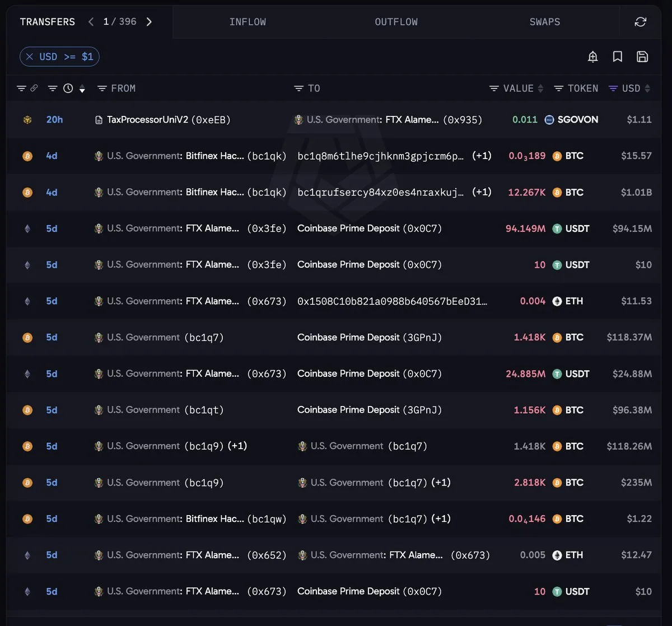672x626 pixels.
Task: Refresh the transfers list
Action: pyautogui.click(x=640, y=22)
